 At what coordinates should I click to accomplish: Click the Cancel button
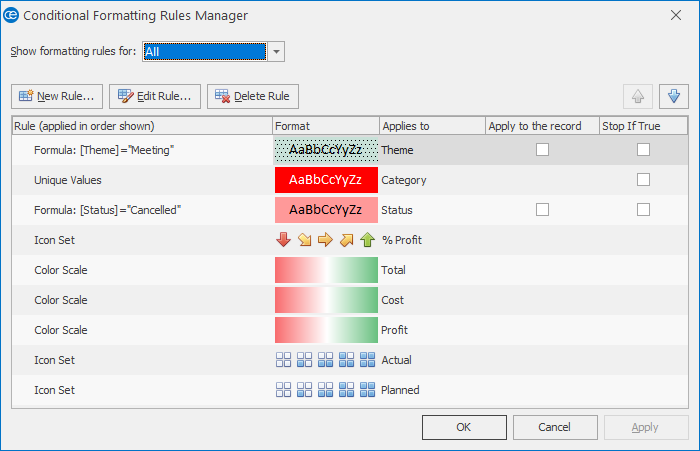coord(555,427)
